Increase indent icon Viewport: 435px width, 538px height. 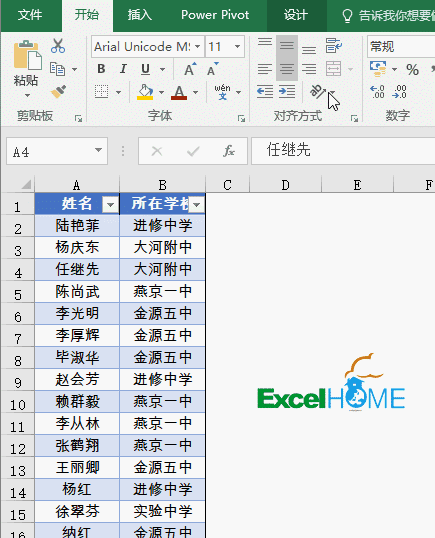point(287,92)
